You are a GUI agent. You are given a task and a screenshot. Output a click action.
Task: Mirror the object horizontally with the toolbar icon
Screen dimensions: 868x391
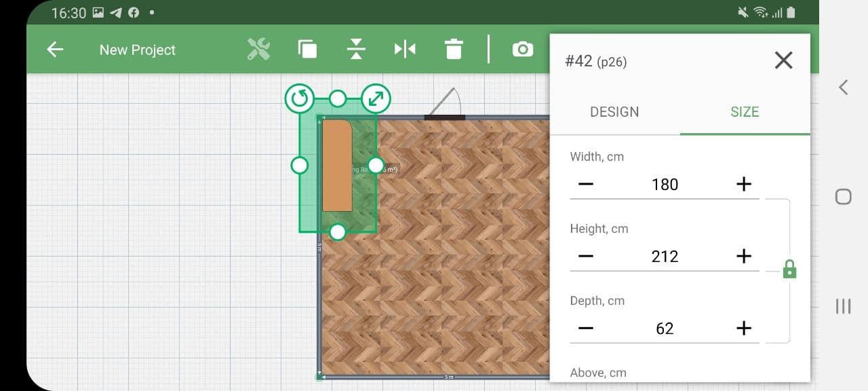405,49
